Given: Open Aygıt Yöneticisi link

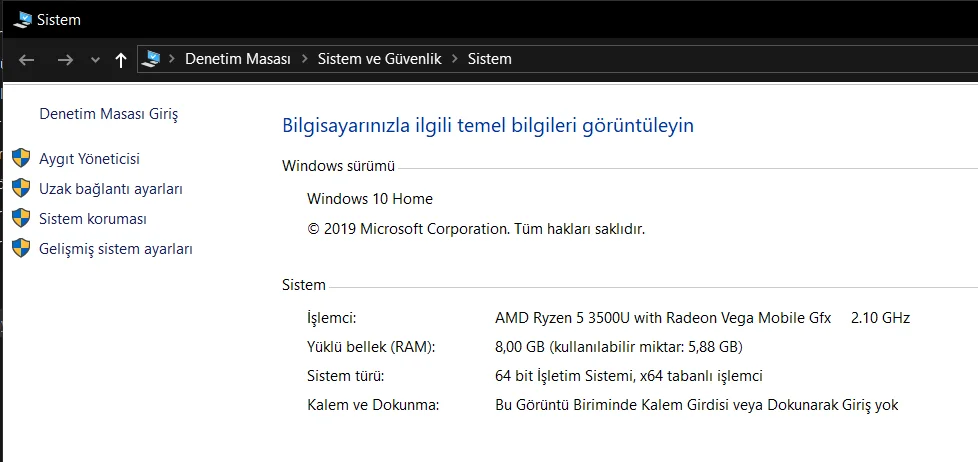Looking at the screenshot, I should point(89,159).
